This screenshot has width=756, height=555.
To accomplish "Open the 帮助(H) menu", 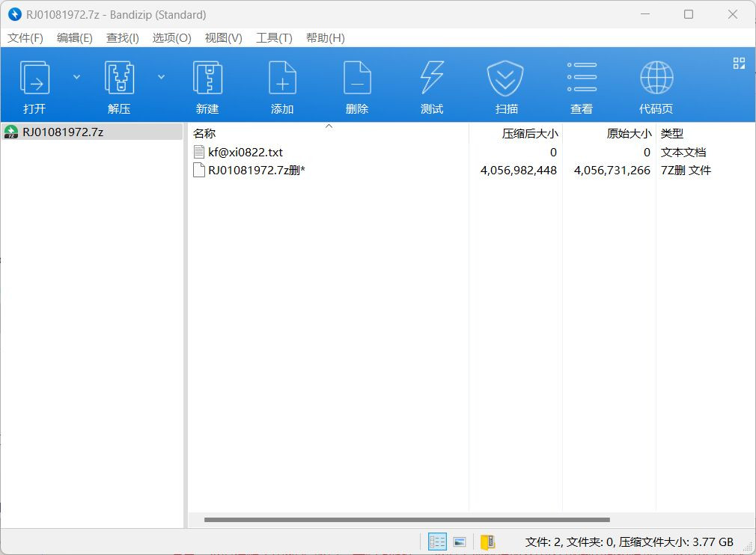I will 326,38.
